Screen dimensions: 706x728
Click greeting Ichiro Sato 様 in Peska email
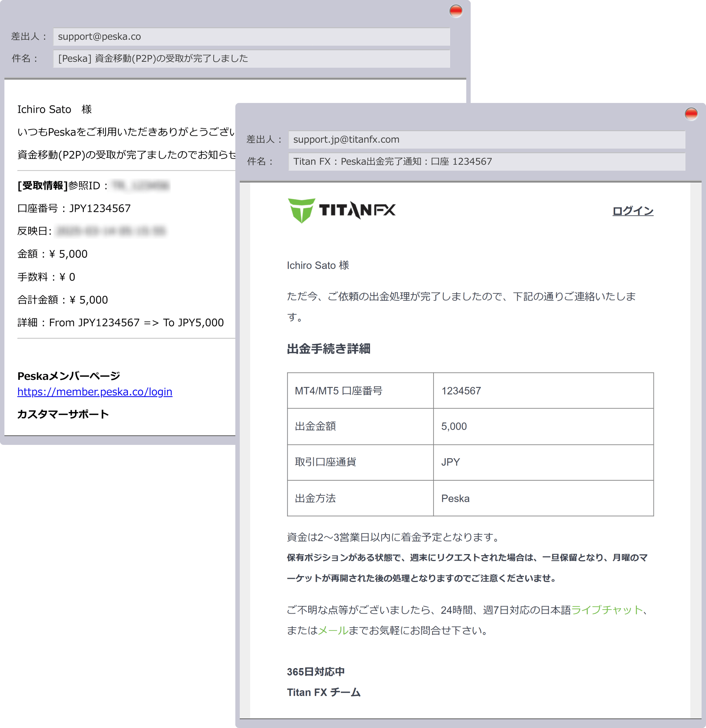coord(54,109)
